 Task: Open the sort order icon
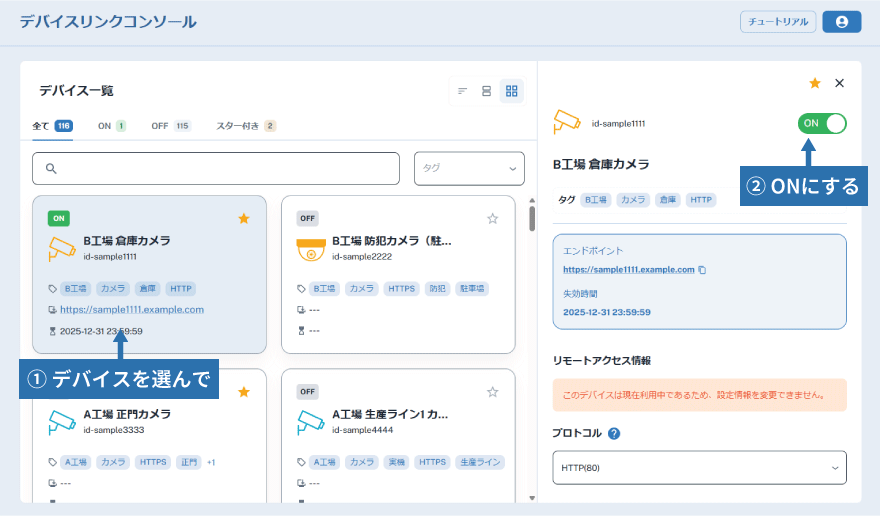(x=462, y=91)
